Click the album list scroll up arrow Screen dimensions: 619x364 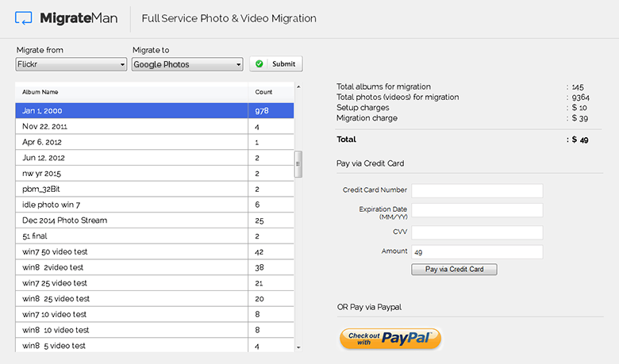click(298, 86)
